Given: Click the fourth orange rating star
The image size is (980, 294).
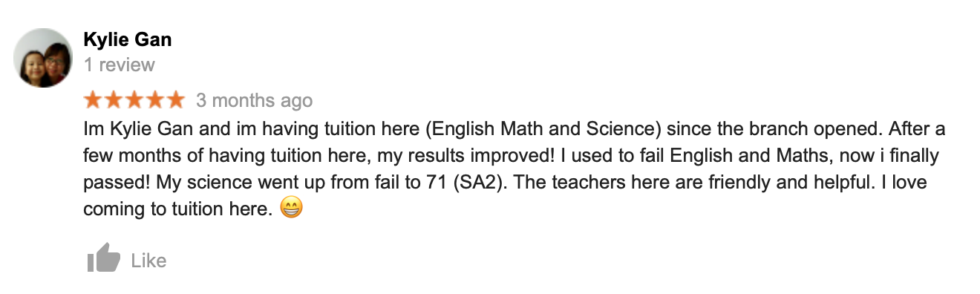Looking at the screenshot, I should pos(154,99).
